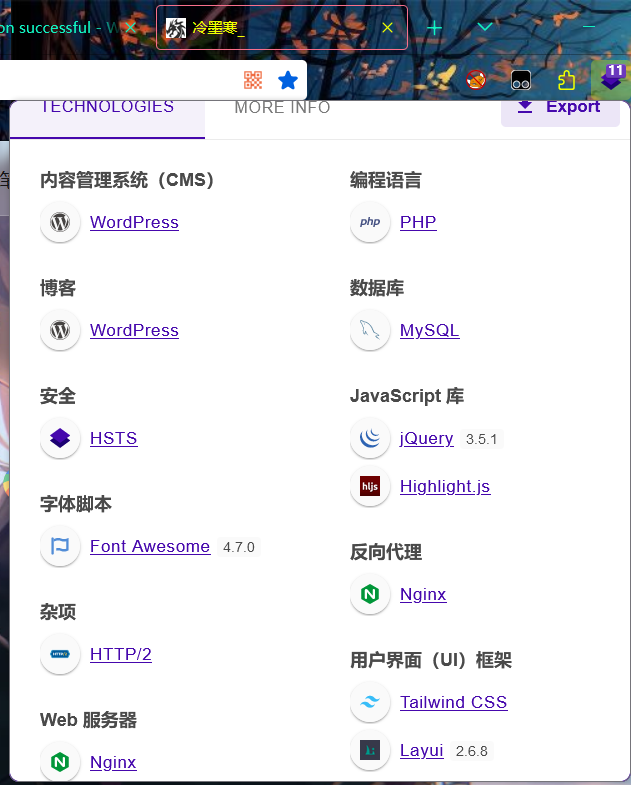Viewport: 631px width, 785px height.
Task: Click the 反向代理 category heading
Action: click(386, 552)
